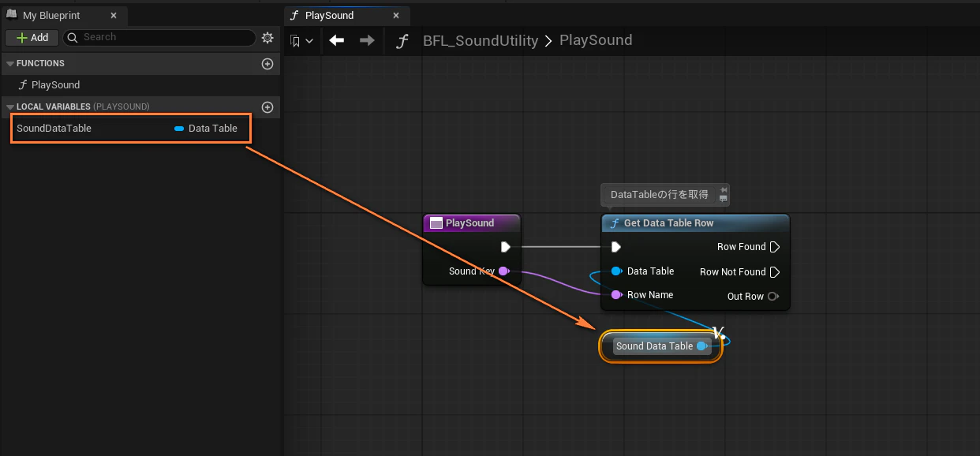Viewport: 980px width, 456px height.
Task: Click the Row Not Found execution pin
Action: tap(775, 272)
